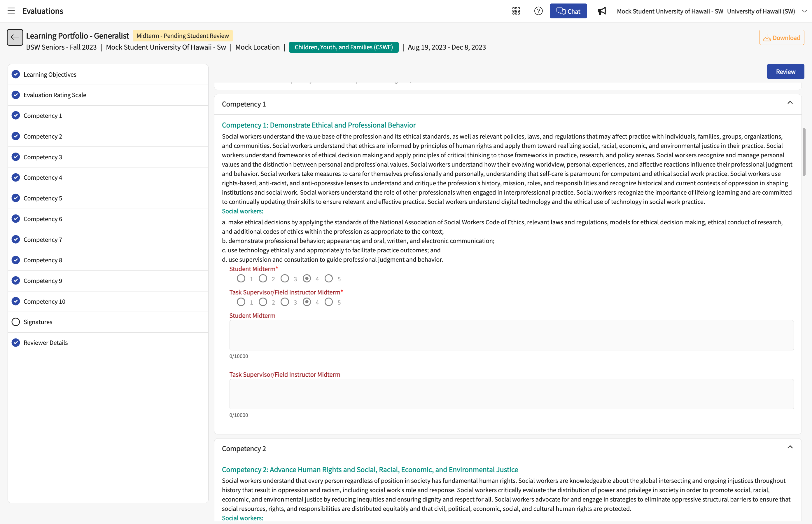Select rating 1 for Student Midterm
Viewport: 812px width, 524px height.
[241, 279]
